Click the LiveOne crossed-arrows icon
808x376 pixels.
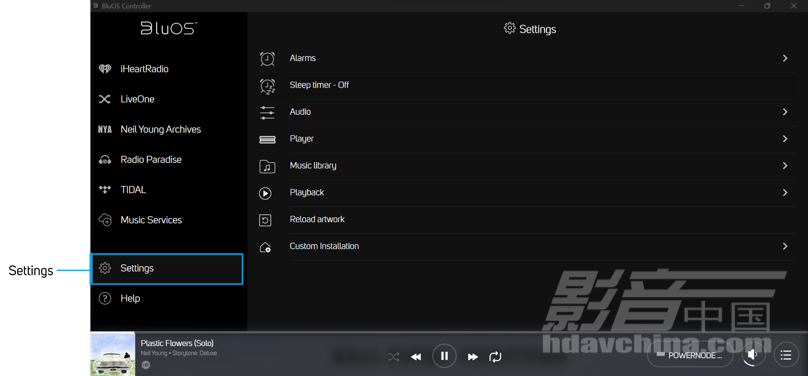click(105, 99)
